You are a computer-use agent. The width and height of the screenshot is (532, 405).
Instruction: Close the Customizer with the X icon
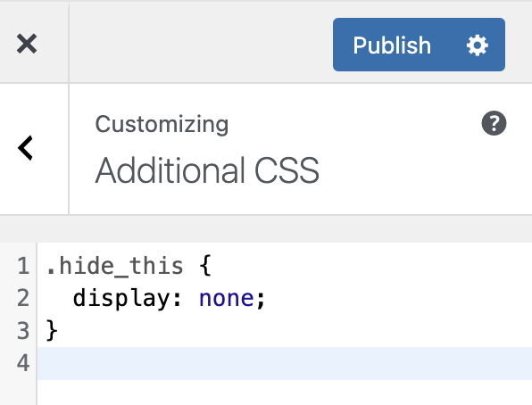click(x=27, y=44)
